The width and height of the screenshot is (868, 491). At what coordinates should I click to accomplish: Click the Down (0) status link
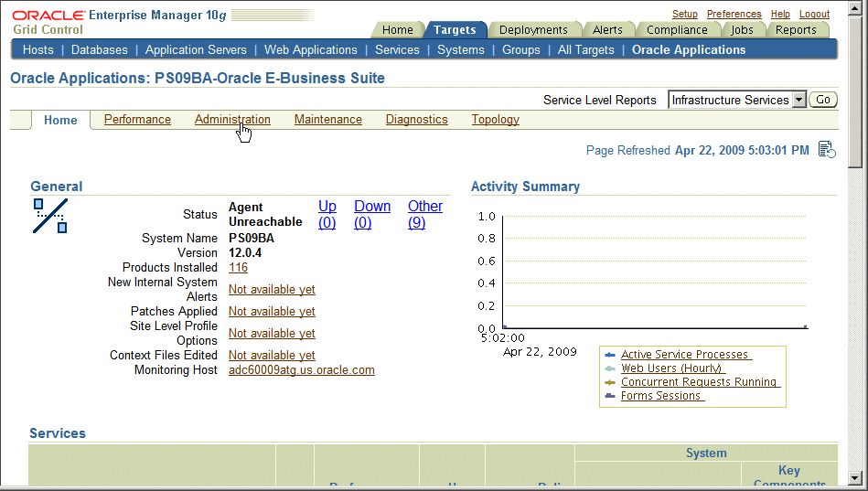pos(372,214)
